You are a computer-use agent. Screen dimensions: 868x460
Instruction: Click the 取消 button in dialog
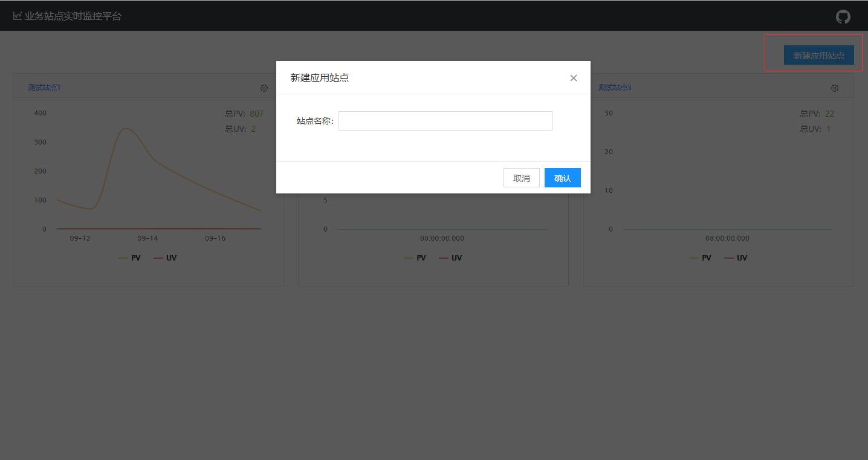click(522, 178)
